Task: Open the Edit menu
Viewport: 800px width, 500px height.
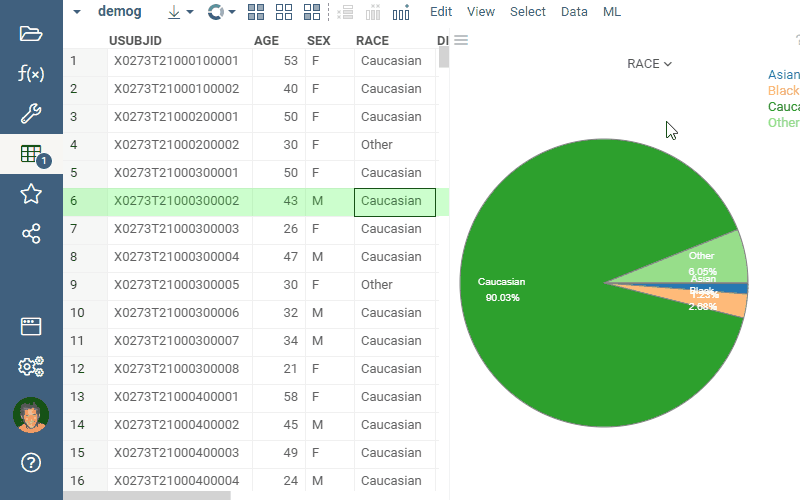Action: coord(441,12)
